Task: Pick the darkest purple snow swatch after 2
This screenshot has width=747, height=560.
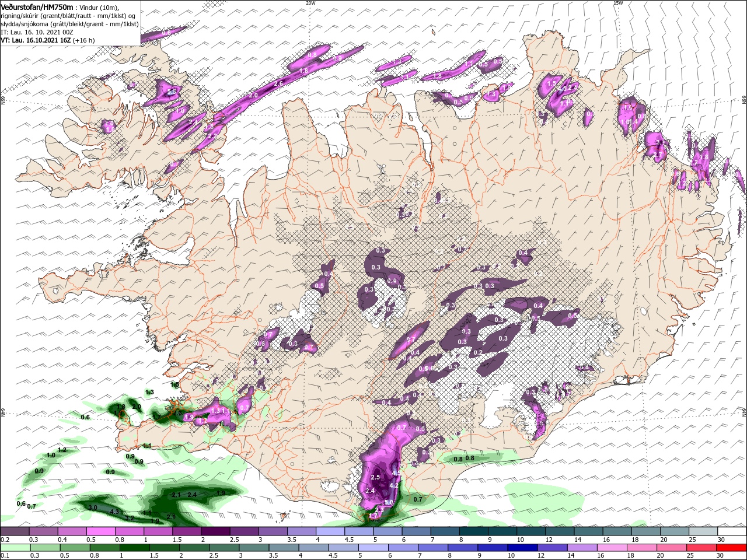Action: 215,531
